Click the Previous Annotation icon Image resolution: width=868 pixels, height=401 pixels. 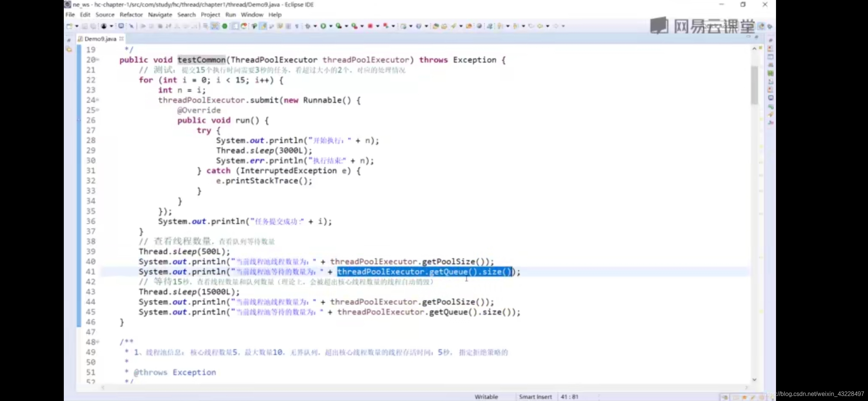point(515,26)
